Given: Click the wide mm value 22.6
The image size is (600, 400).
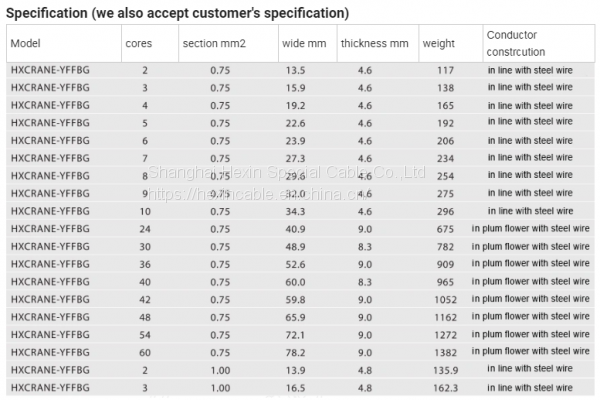Looking at the screenshot, I should [296, 123].
